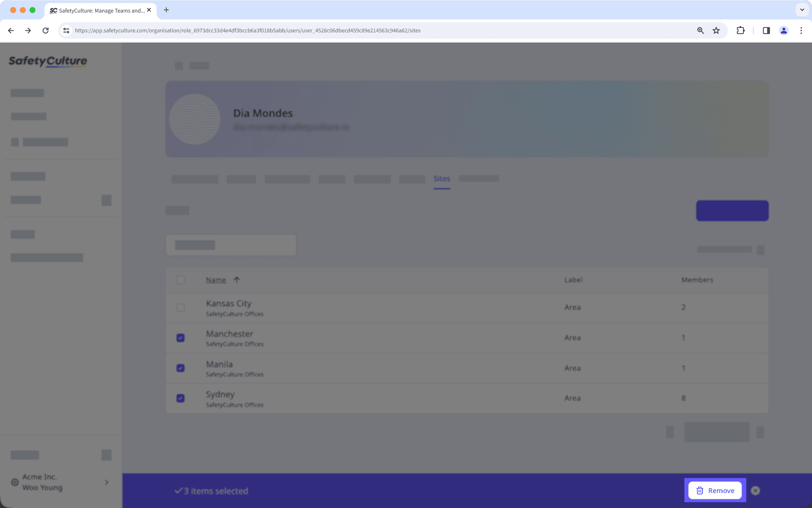Click the trash icon on Remove button
Viewport: 812px width, 508px height.
pos(700,490)
